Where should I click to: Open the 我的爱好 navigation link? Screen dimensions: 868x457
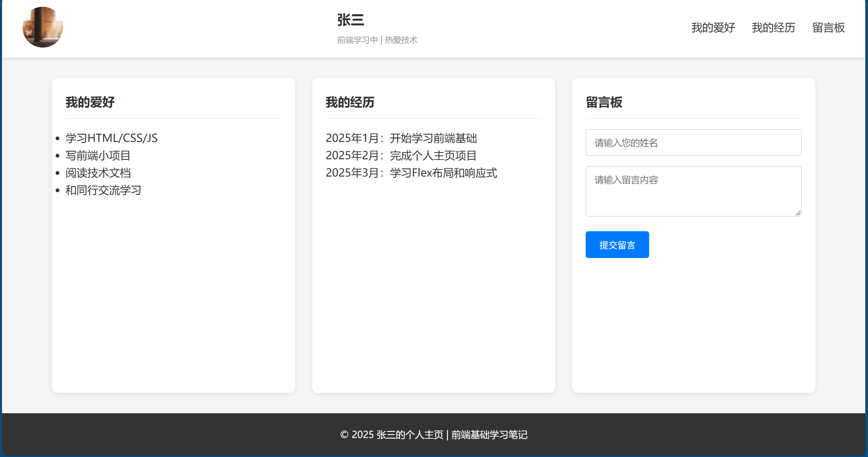tap(713, 28)
